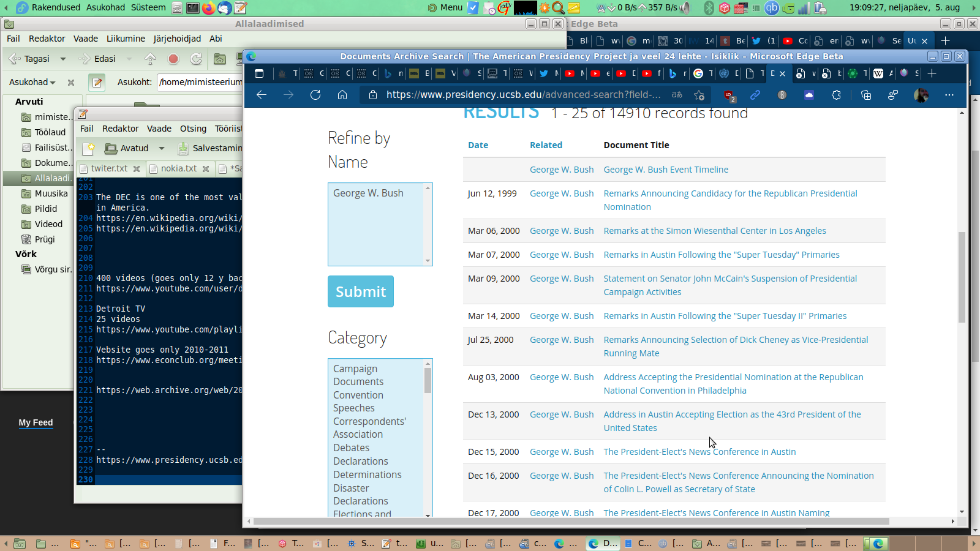Open Tagasi history dropdown arrow
980x551 pixels.
pos(63,59)
